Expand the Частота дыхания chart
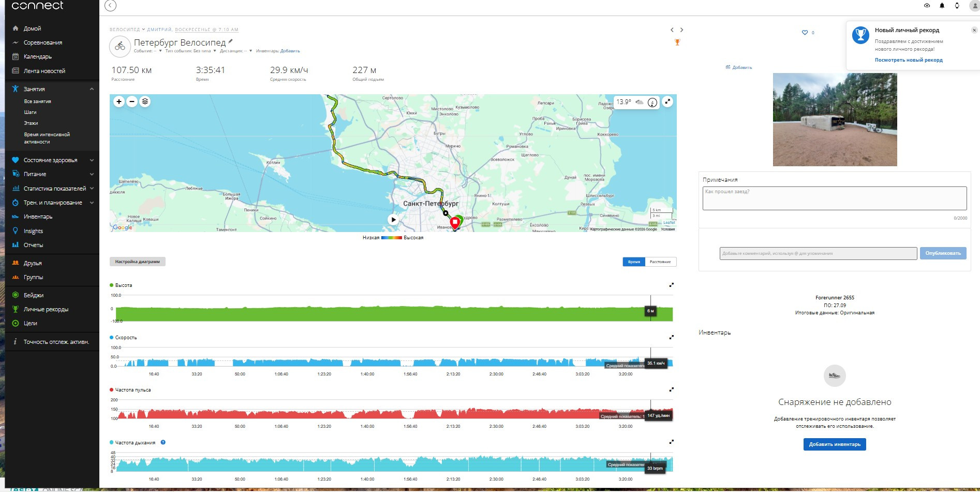Screen dimensions: 980x492 pyautogui.click(x=672, y=442)
